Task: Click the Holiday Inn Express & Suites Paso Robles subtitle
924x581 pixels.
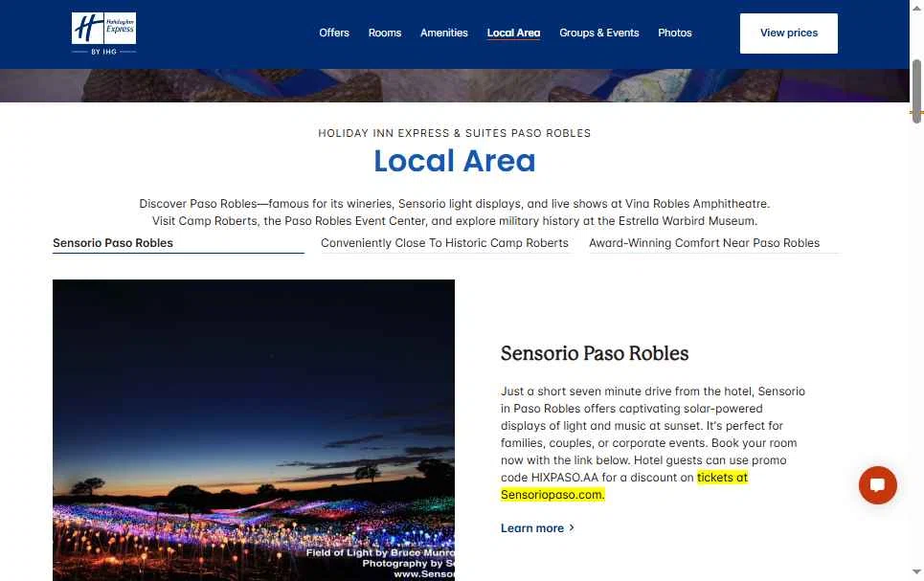Action: click(454, 133)
